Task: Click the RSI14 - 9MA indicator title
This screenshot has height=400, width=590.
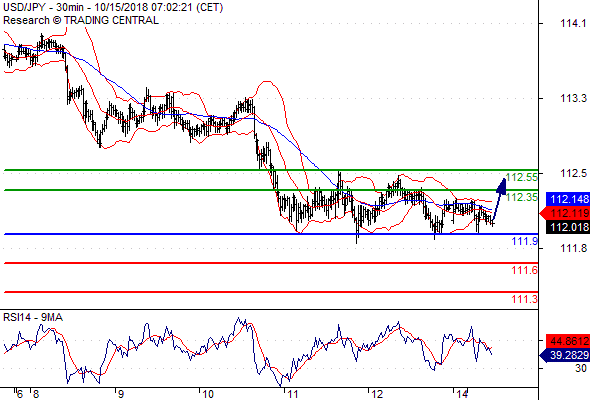Action: pyautogui.click(x=33, y=318)
